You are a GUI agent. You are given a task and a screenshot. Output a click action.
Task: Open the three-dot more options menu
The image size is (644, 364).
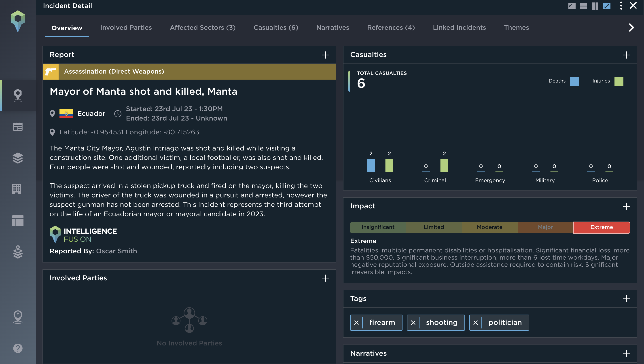(x=621, y=6)
